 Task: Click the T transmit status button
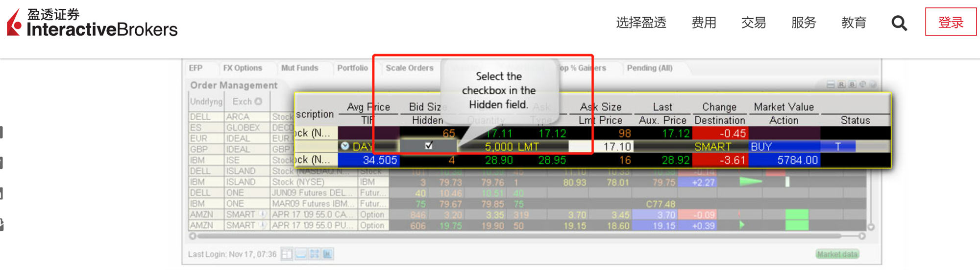(838, 146)
